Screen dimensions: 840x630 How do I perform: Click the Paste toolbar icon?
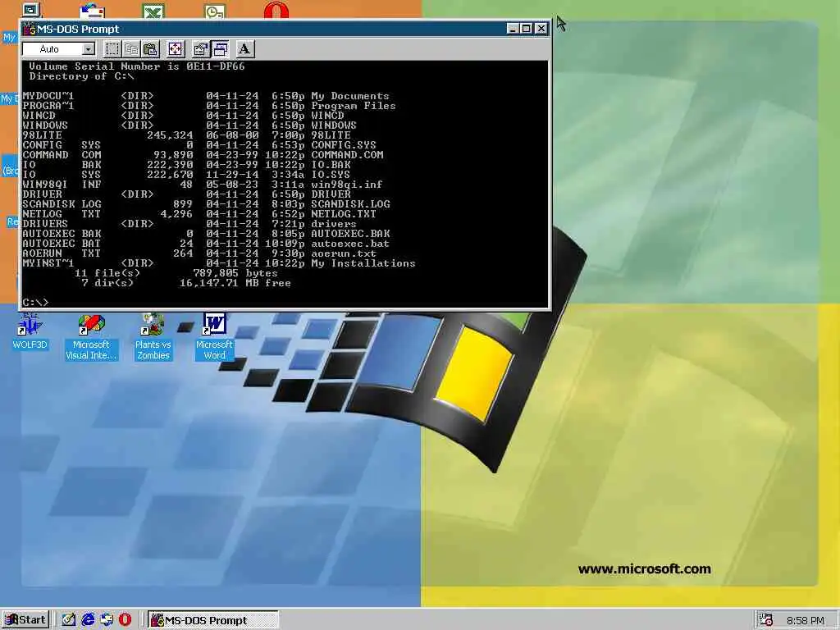(151, 49)
